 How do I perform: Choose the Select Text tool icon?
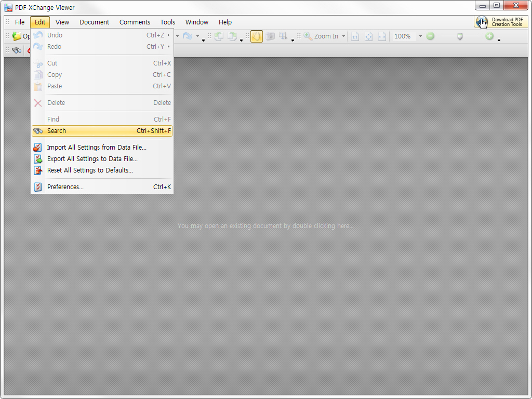[283, 36]
